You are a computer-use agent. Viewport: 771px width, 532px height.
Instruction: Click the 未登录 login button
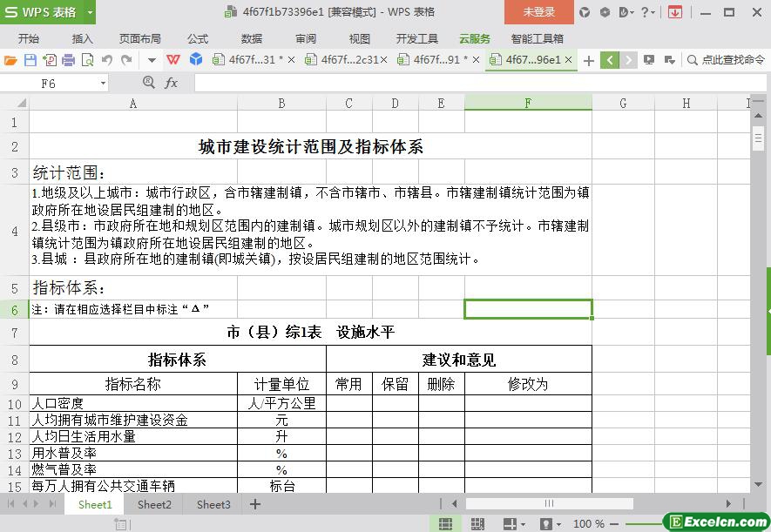[x=538, y=12]
